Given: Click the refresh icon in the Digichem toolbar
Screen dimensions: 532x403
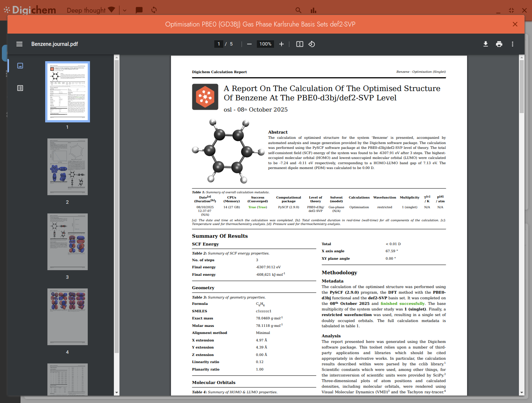Looking at the screenshot, I should click(x=153, y=10).
